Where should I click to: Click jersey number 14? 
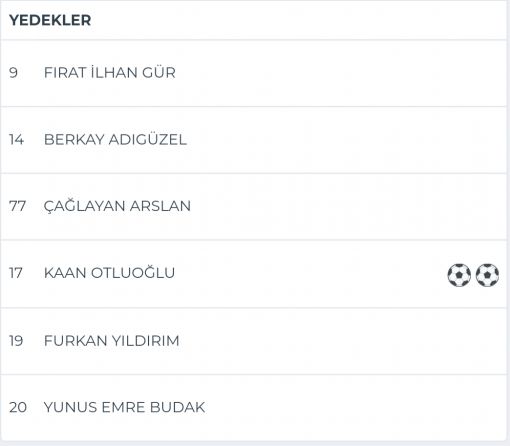tap(16, 139)
